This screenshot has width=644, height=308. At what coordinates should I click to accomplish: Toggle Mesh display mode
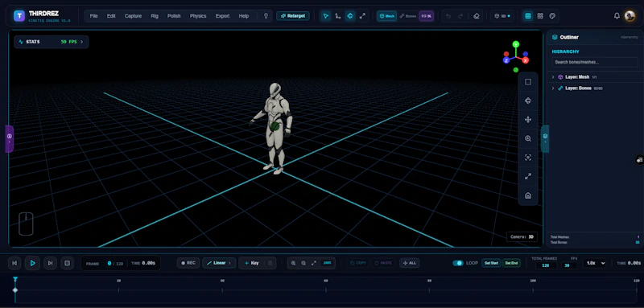(x=387, y=16)
